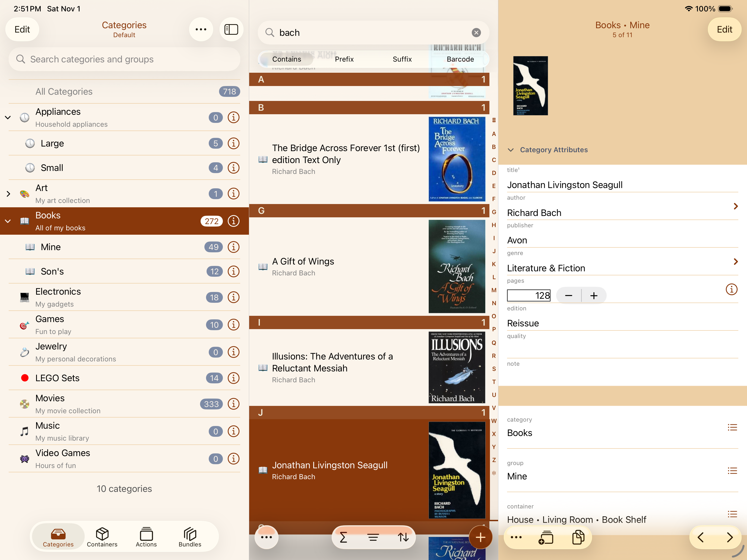Image resolution: width=747 pixels, height=560 pixels.
Task: Collapse Category Attributes section
Action: [511, 150]
